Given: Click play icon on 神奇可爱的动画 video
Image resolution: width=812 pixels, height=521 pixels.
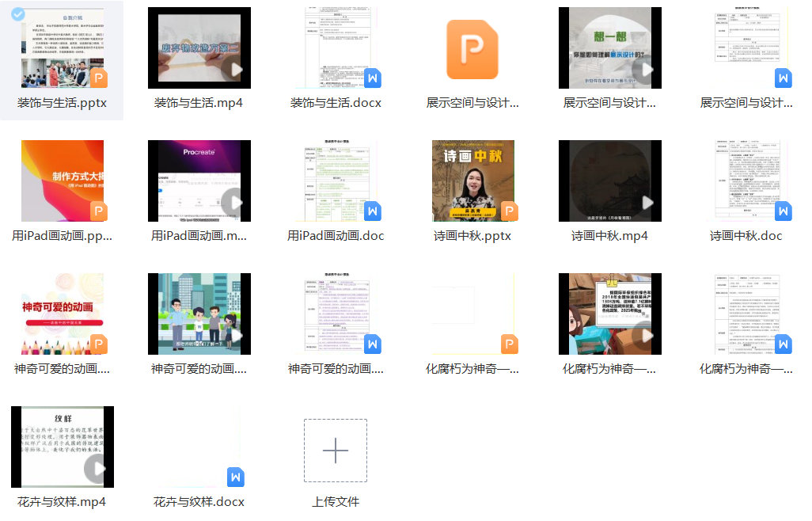Looking at the screenshot, I should pos(234,336).
